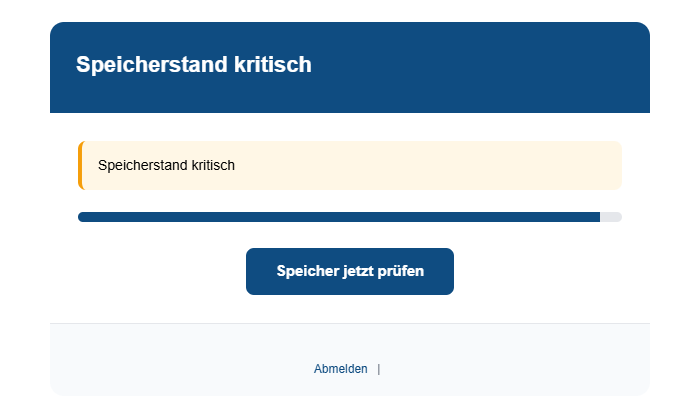Click the word "kritisch" in the blue header
Viewport: 700px width, 414px height.
tap(273, 65)
